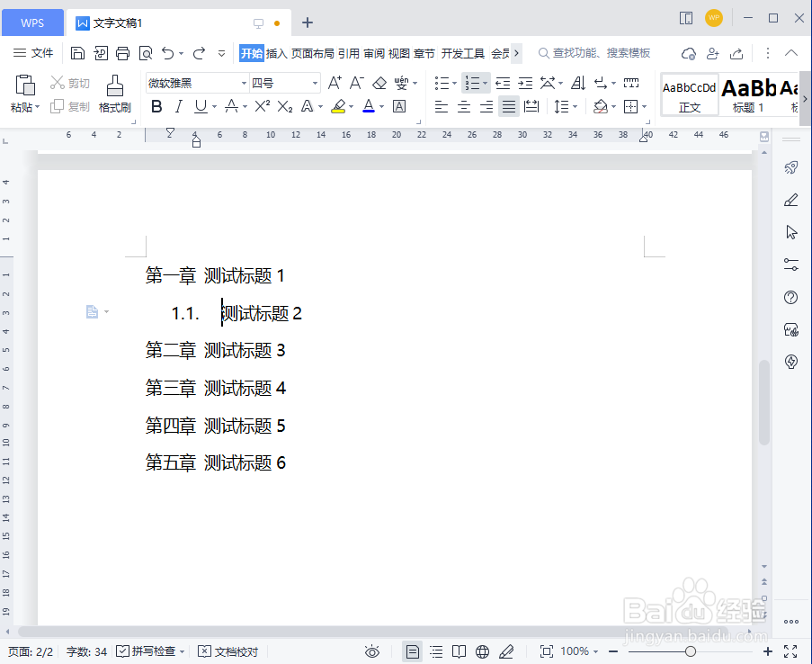Align text right

coord(486,107)
